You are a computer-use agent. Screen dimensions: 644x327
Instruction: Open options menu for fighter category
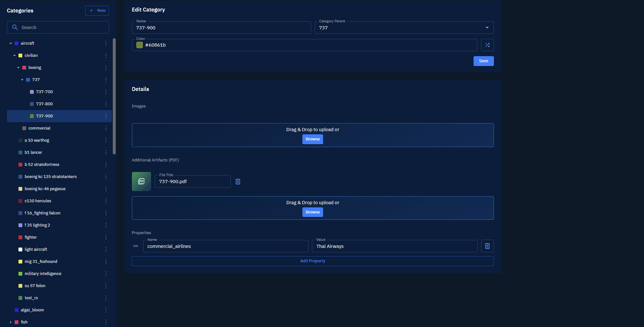106,237
